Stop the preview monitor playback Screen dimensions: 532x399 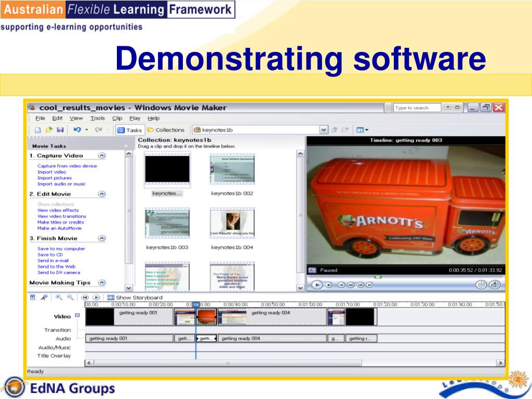pyautogui.click(x=328, y=285)
